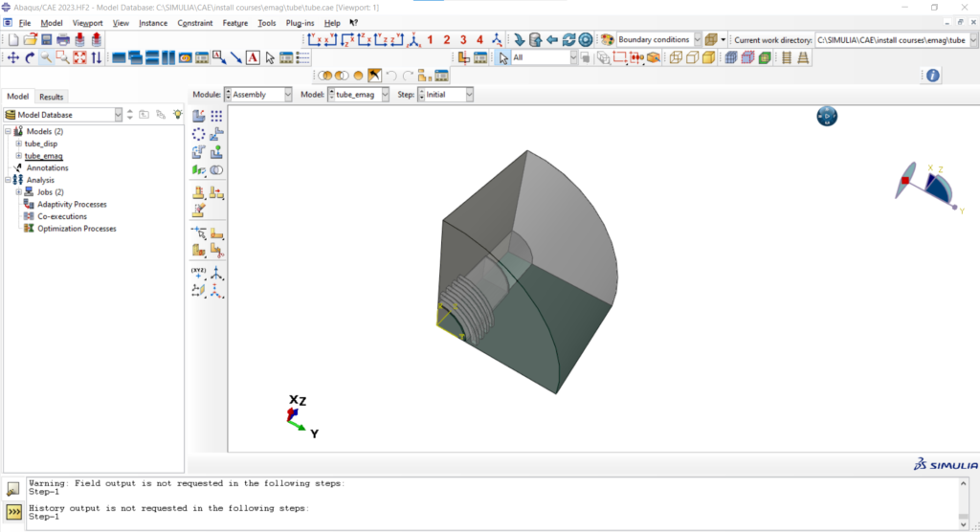Open the File menu
Viewport: 980px width, 532px height.
[x=25, y=23]
